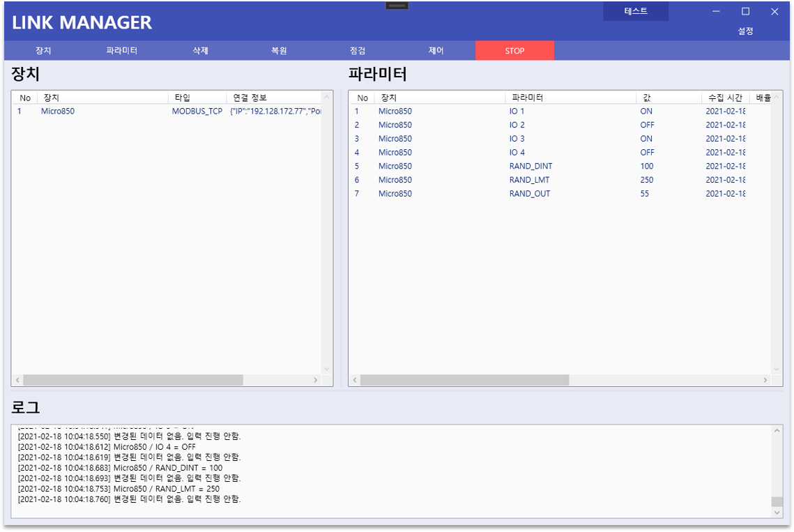Screen dimensions: 794x532
Task: Open 설정 settings link
Action: point(745,31)
